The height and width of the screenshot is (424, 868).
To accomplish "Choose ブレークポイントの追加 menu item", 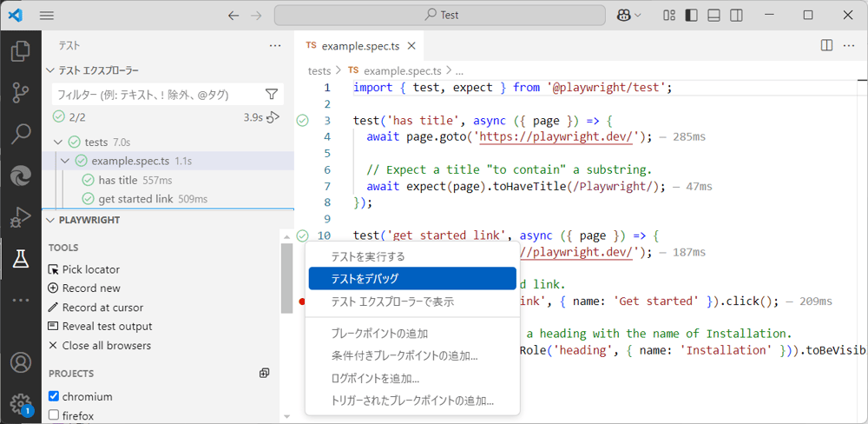I will [x=412, y=334].
